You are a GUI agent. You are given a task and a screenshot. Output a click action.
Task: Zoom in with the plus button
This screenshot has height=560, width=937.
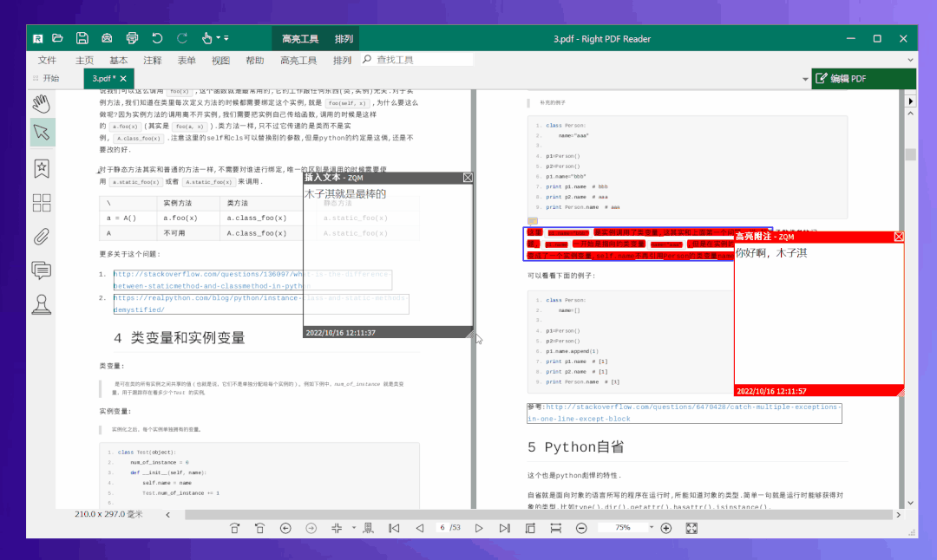666,528
